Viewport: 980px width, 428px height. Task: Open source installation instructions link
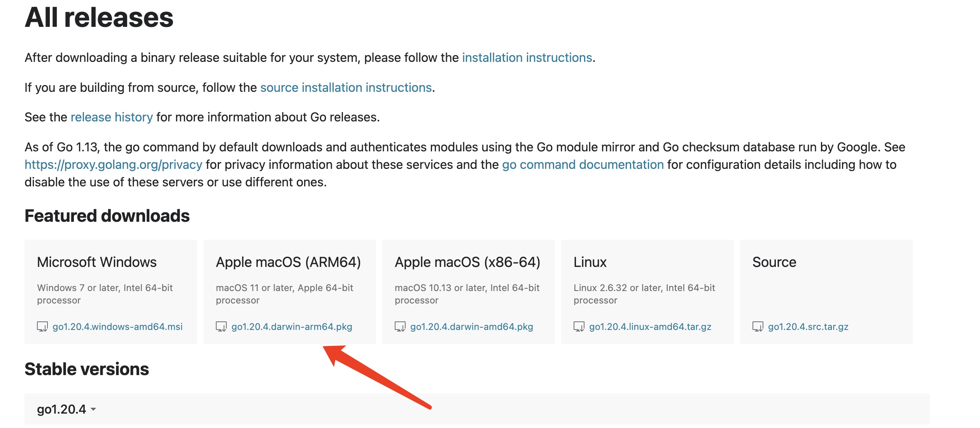coord(346,88)
